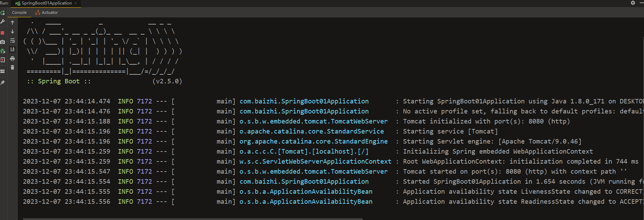Click the horizontal scrollbar under the console
Image resolution: width=644 pixels, height=220 pixels.
pyautogui.click(x=193, y=219)
